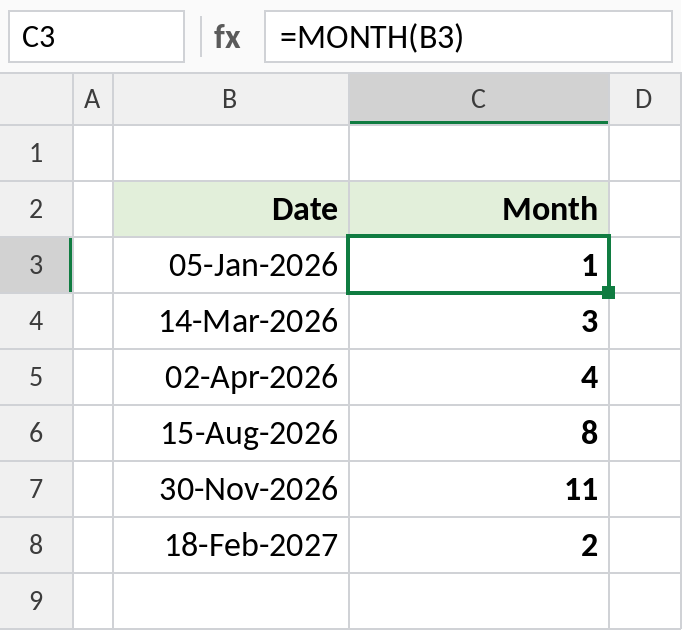The height and width of the screenshot is (630, 682).
Task: Click the fx insert function icon
Action: pyautogui.click(x=227, y=37)
